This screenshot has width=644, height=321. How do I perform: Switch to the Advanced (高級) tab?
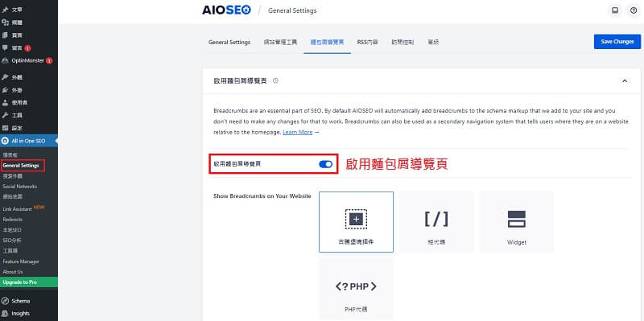coord(433,43)
